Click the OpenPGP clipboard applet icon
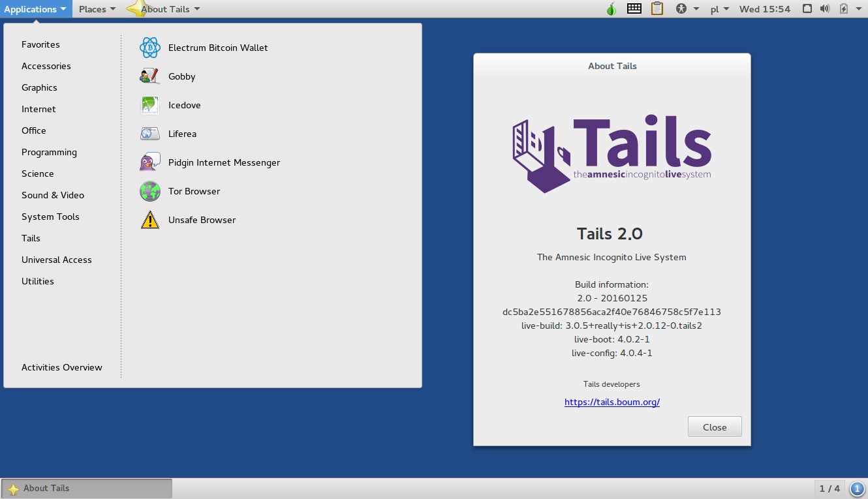 tap(657, 9)
